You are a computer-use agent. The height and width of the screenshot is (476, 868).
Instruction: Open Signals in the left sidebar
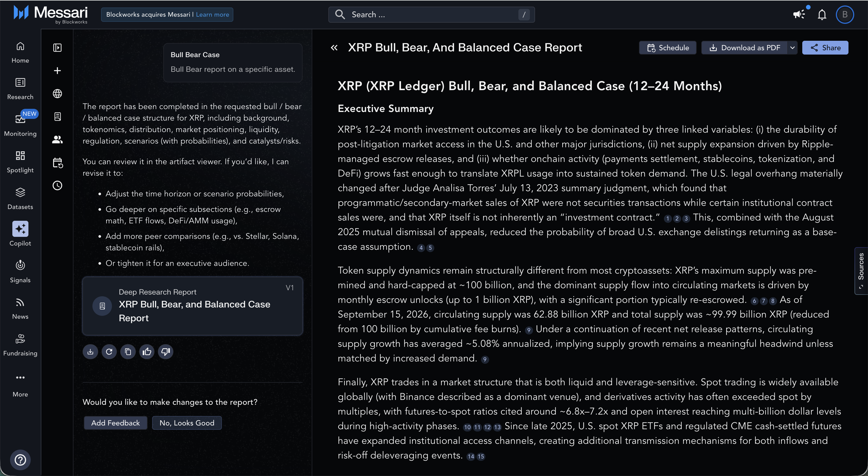20,271
